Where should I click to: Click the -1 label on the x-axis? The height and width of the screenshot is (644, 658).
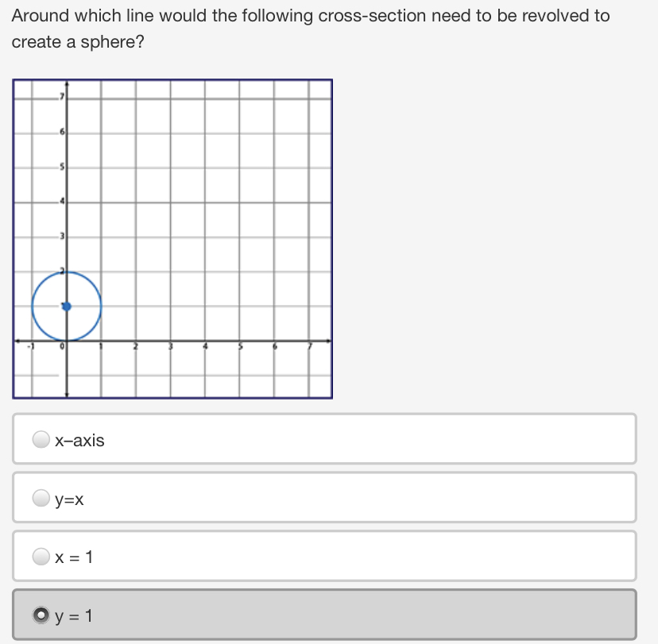[x=29, y=347]
